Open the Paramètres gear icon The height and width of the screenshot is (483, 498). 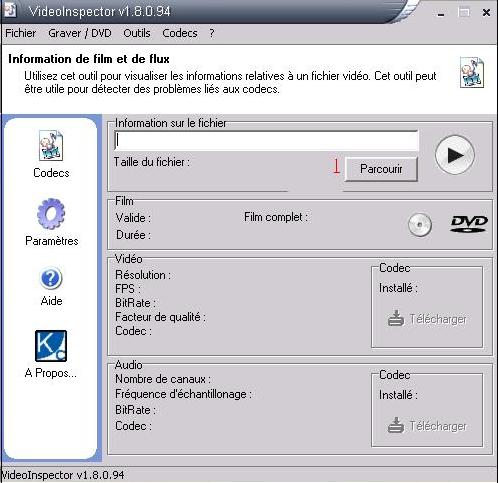51,214
